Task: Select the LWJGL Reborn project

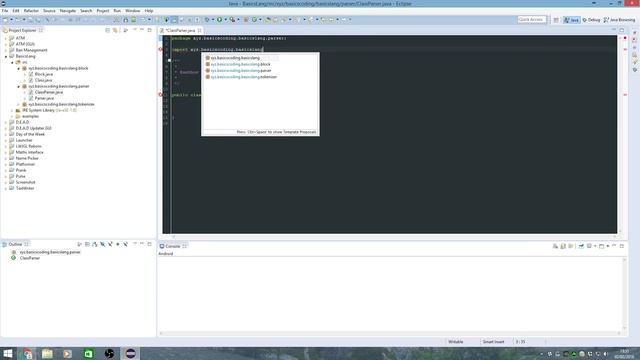Action: pyautogui.click(x=28, y=146)
